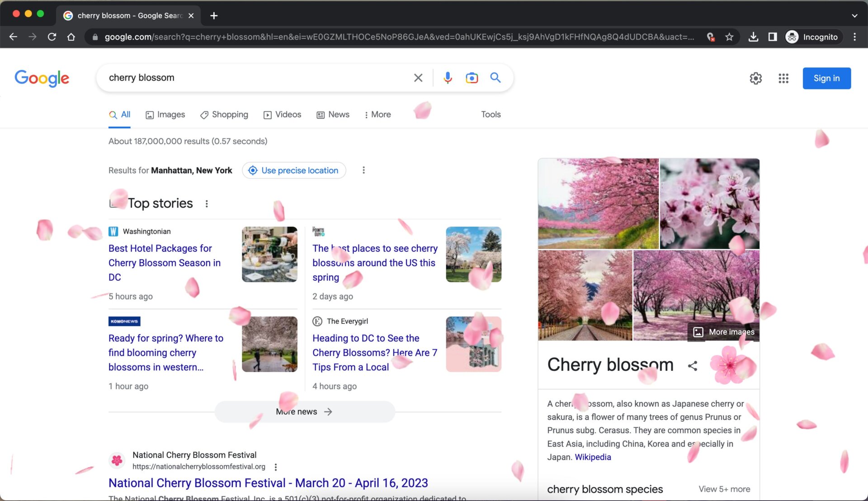Share the Cherry blossom knowledge panel
The image size is (868, 501).
(x=693, y=366)
